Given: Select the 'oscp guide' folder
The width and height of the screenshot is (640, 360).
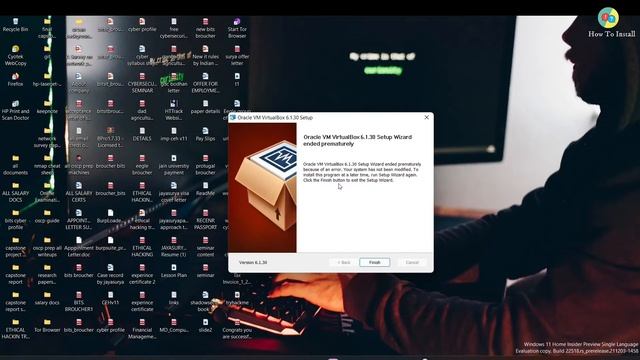Looking at the screenshot, I should pos(47,216).
